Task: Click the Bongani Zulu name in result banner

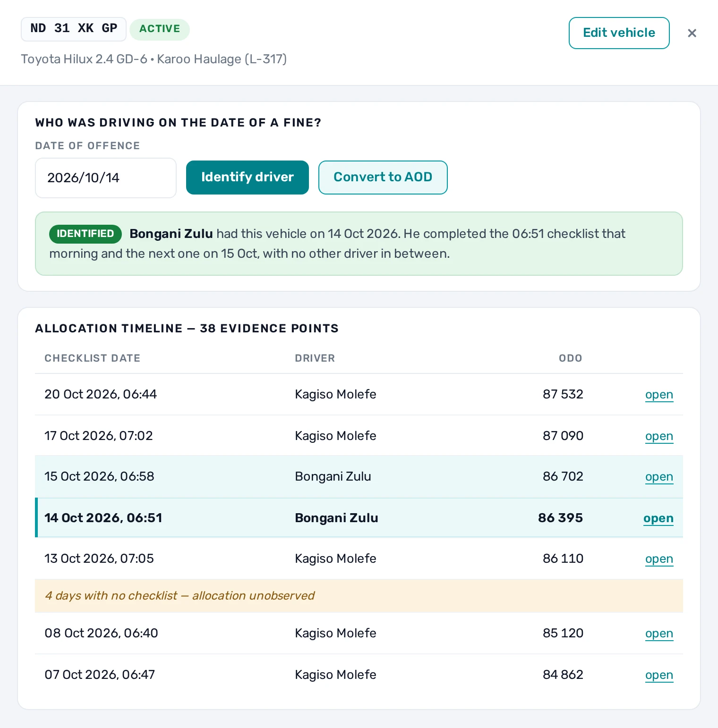Action: (171, 234)
